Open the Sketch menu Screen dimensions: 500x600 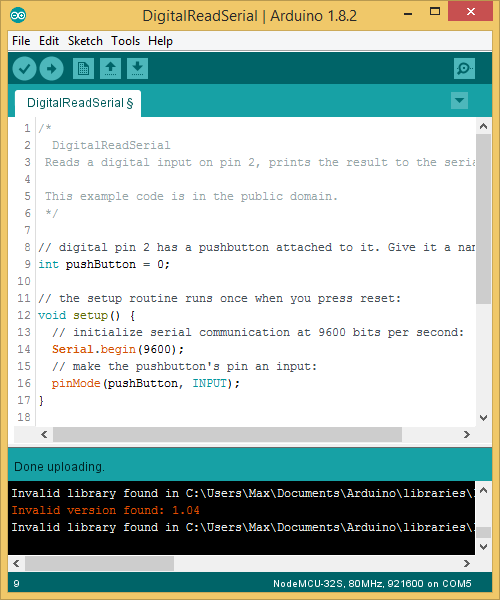(x=85, y=41)
